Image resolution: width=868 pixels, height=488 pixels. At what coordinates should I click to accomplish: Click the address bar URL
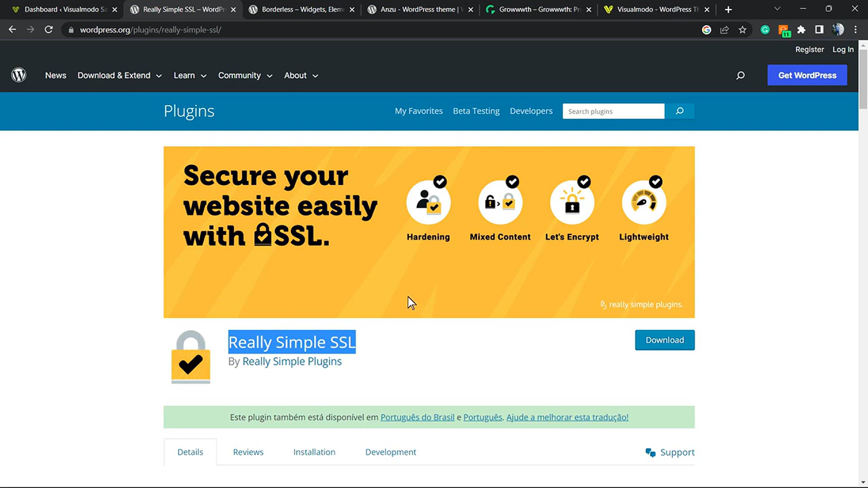[151, 30]
